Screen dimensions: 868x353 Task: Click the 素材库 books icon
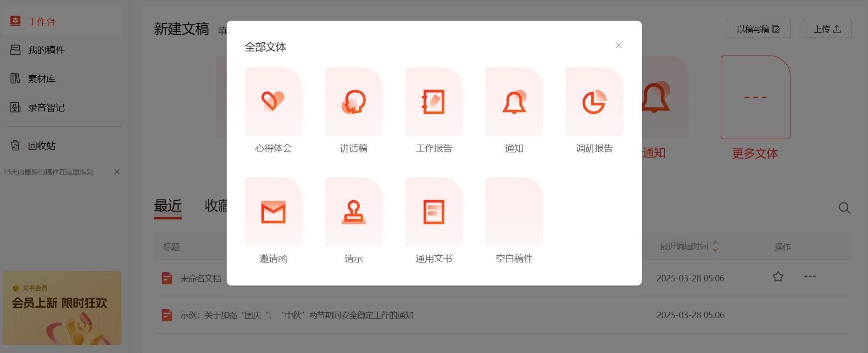coord(15,78)
